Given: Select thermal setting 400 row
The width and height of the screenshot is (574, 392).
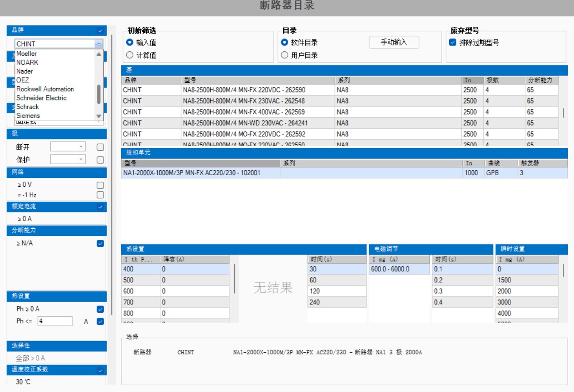Looking at the screenshot, I should pos(175,269).
